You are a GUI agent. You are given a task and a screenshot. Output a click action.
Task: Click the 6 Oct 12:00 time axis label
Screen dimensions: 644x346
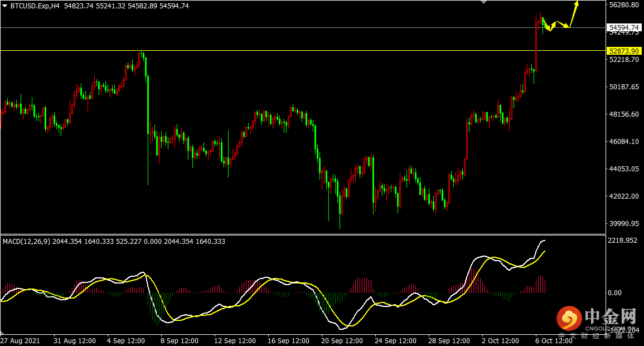click(x=554, y=340)
